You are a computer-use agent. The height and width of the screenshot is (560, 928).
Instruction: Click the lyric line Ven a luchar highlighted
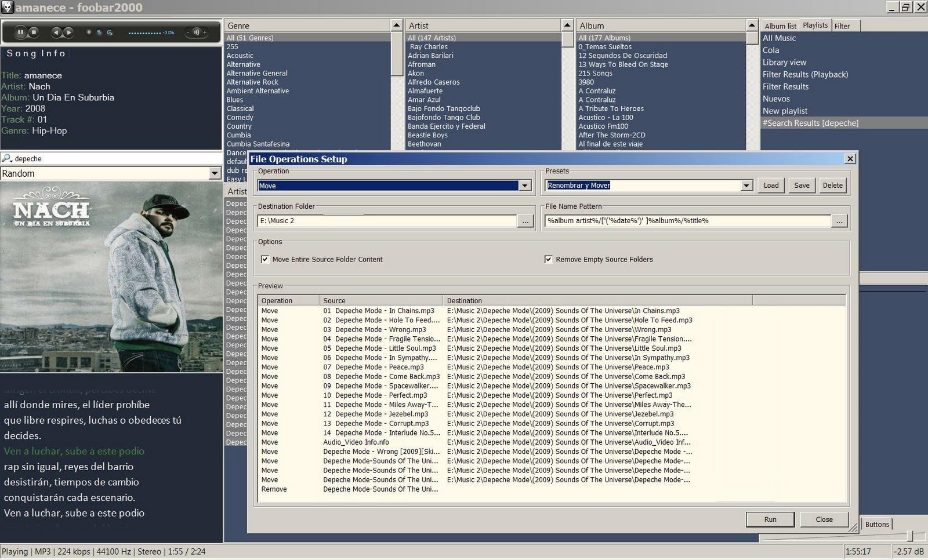[x=74, y=451]
